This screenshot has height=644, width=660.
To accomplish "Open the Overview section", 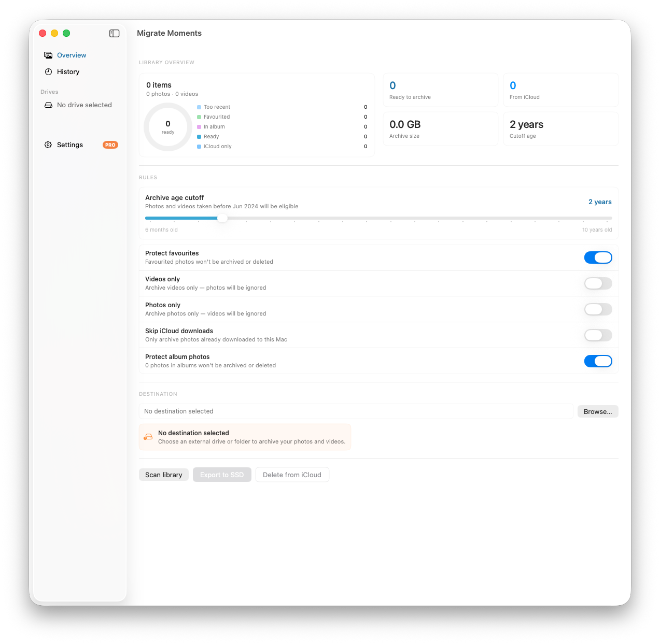I will pos(72,55).
